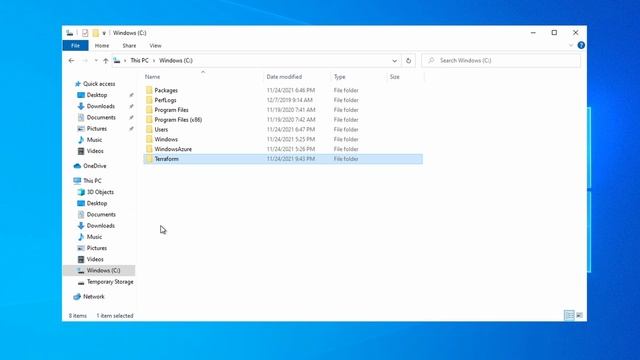Select This PC in the navigation pane

[x=92, y=181]
